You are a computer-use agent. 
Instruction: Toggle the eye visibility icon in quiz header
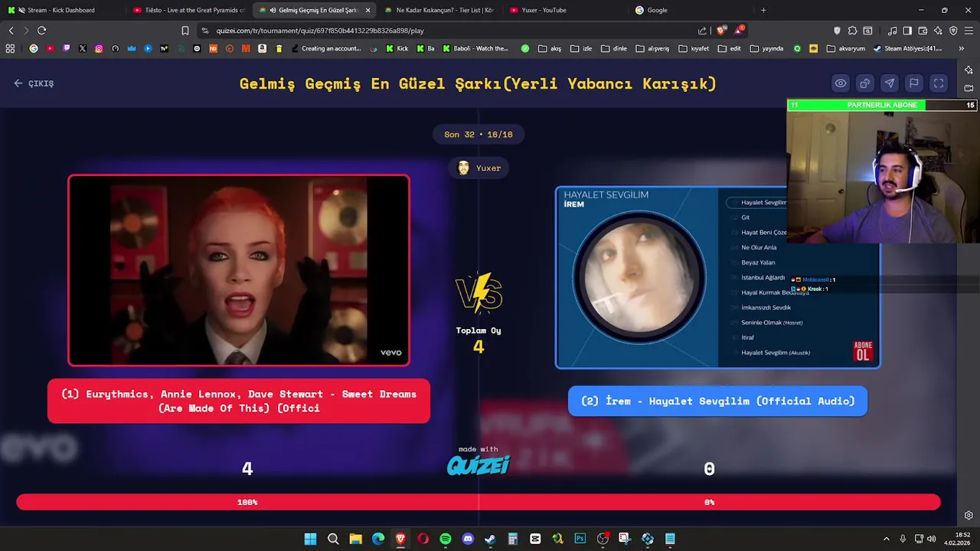click(841, 83)
